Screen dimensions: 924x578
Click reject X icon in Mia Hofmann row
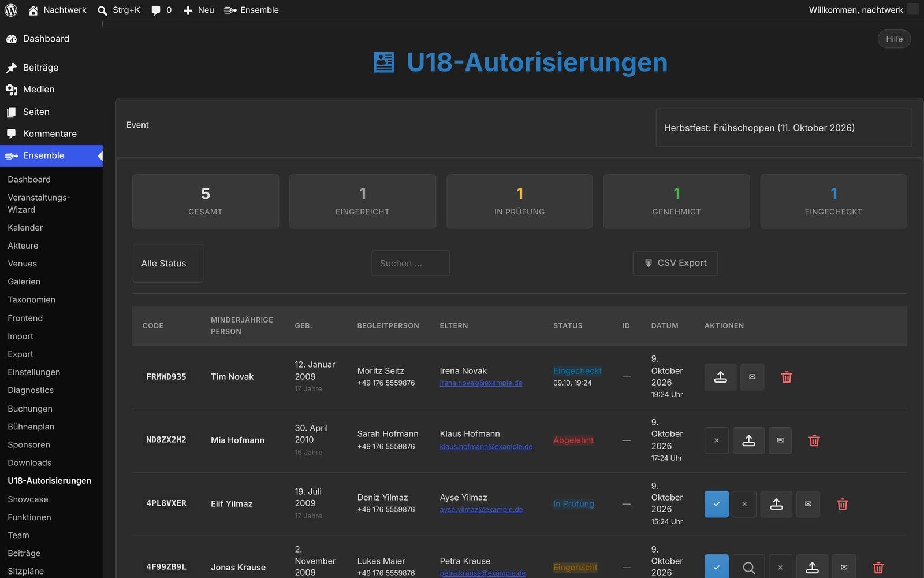click(716, 440)
